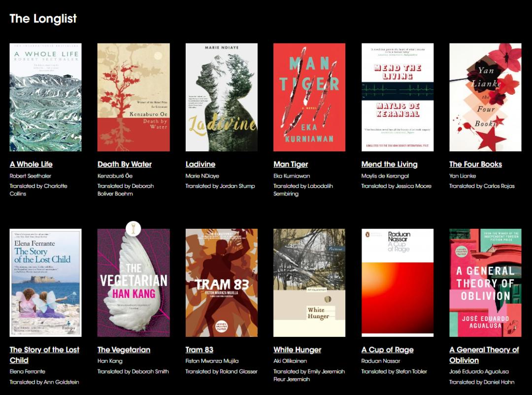Open A General Theory of Oblivion cover

[x=486, y=283]
